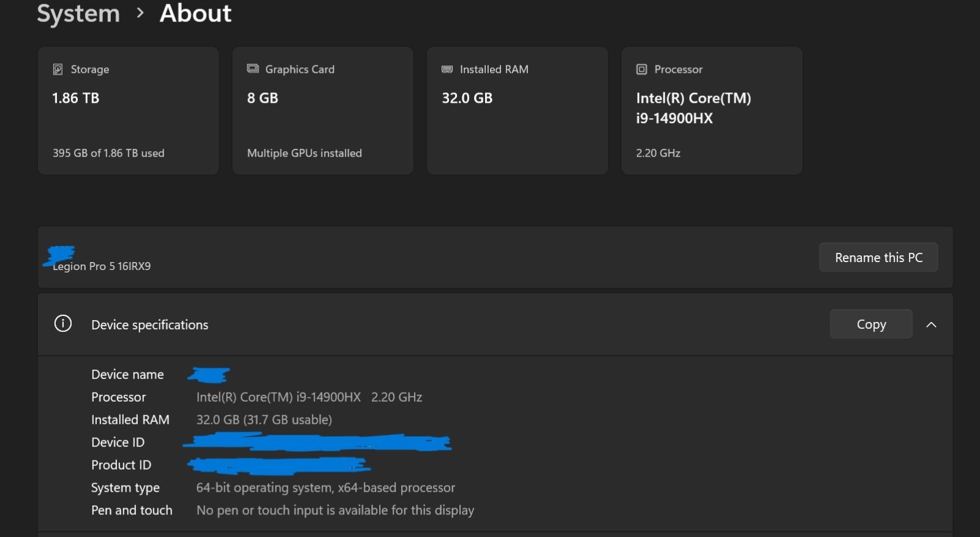Open the Storage 1.86 TB card

tap(128, 111)
